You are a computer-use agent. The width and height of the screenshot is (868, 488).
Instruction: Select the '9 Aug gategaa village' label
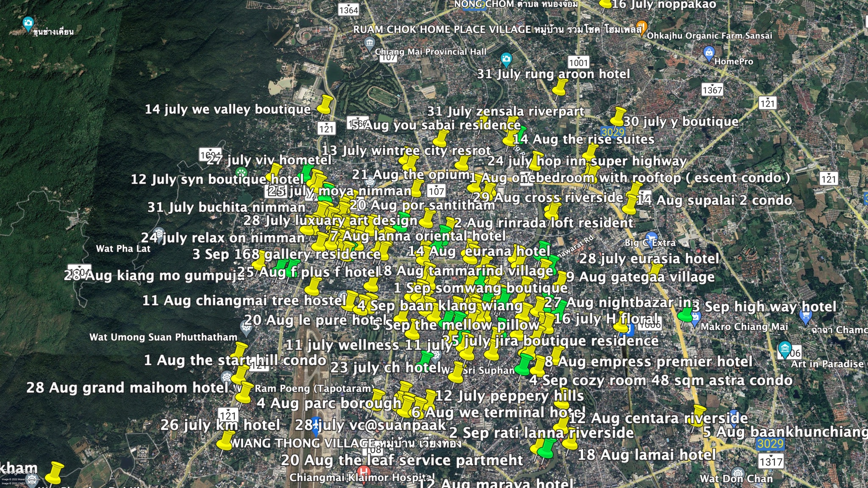tap(640, 277)
